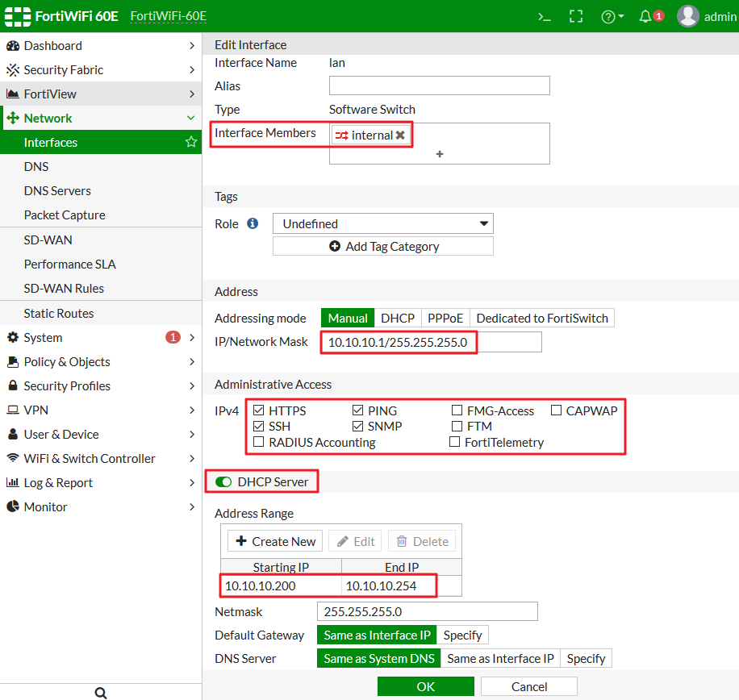Click the admin user avatar
The height and width of the screenshot is (700, 739).
click(688, 16)
